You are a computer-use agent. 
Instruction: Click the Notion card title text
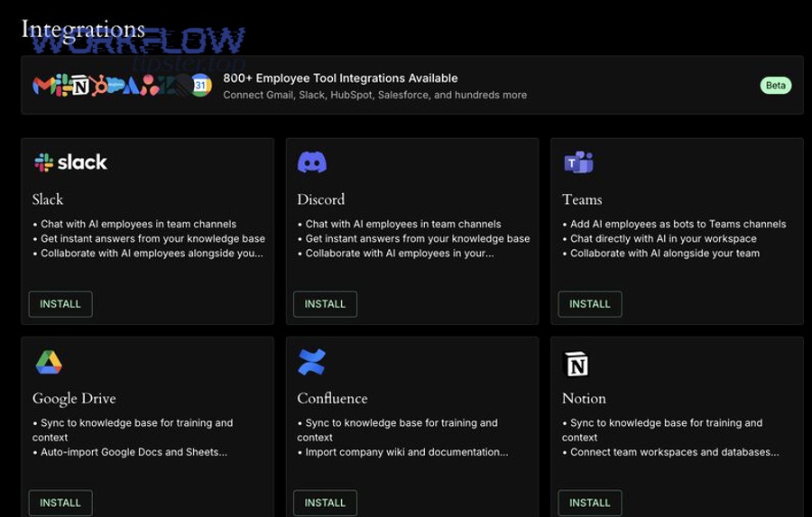584,399
